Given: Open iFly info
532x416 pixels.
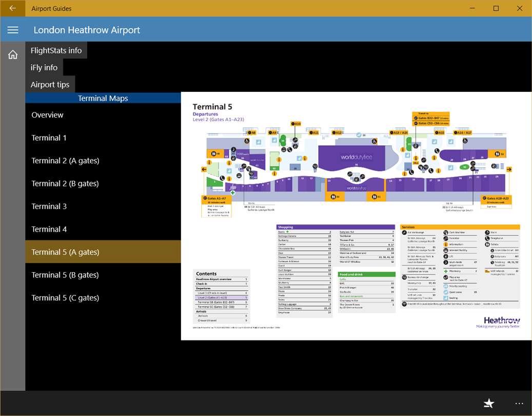Looking at the screenshot, I should coord(44,67).
